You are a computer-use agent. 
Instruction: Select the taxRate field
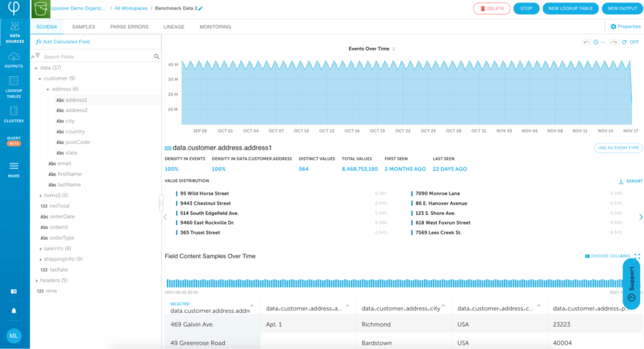click(54, 270)
